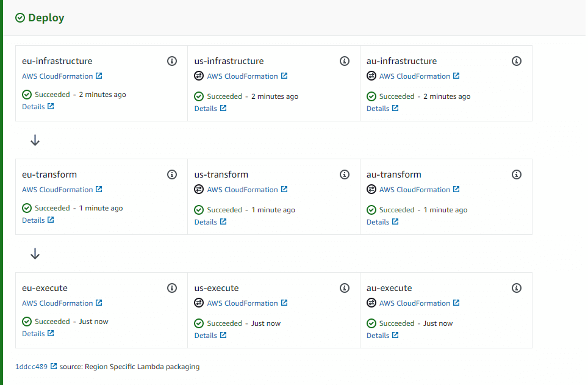Click cross-region icon in au-execute card
Image resolution: width=588 pixels, height=385 pixels.
371,303
